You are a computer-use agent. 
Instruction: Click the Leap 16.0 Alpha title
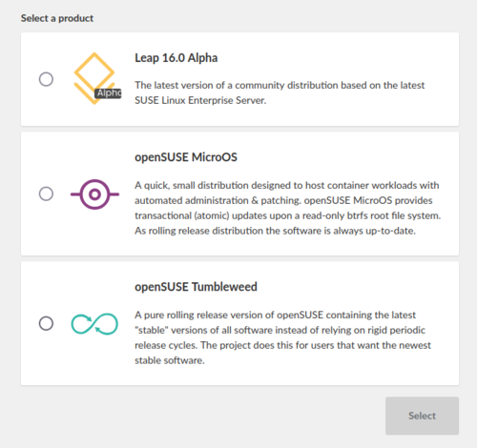(x=176, y=58)
